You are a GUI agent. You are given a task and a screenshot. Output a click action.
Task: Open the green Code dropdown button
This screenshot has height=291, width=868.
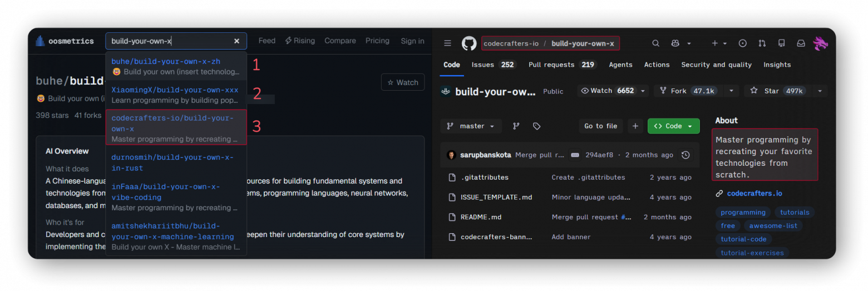point(673,126)
